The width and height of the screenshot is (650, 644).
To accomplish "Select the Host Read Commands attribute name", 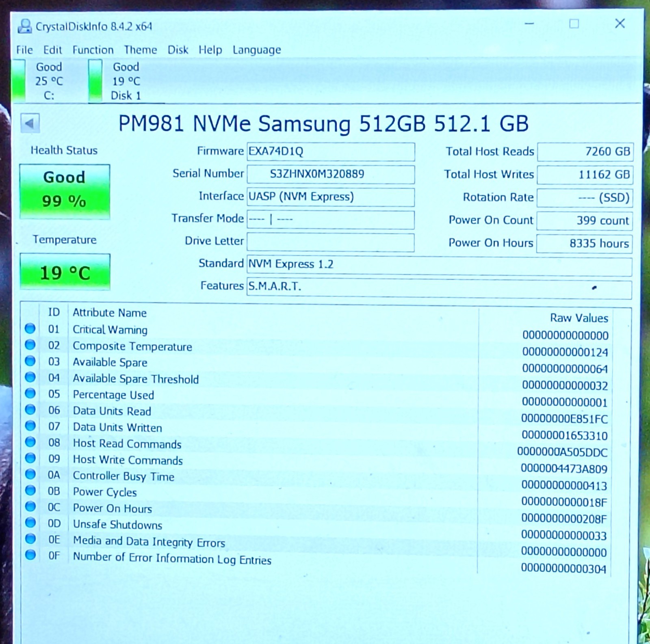I will [127, 443].
